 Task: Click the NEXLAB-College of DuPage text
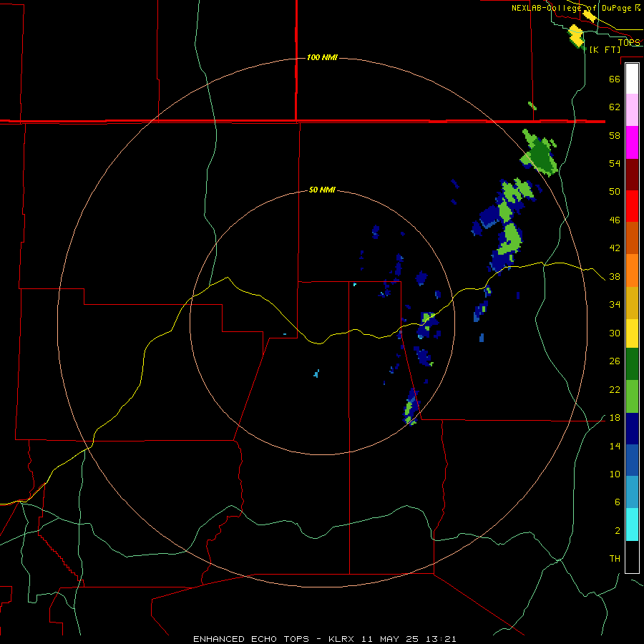[x=572, y=8]
